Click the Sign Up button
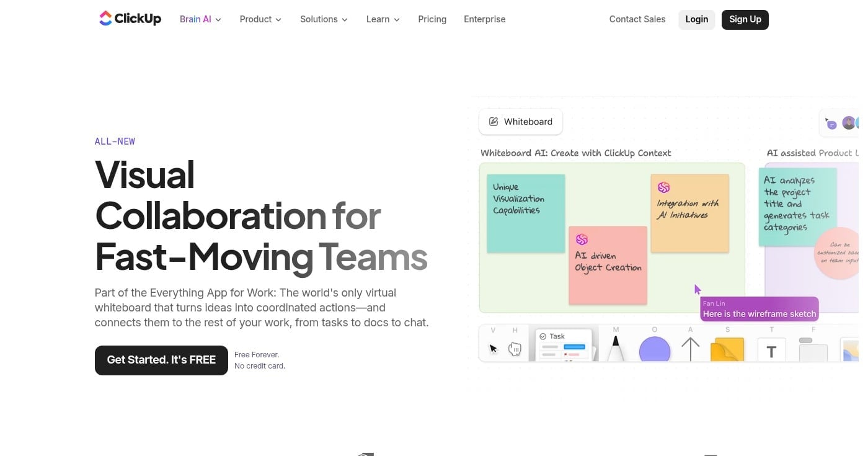Image resolution: width=868 pixels, height=456 pixels. click(745, 19)
